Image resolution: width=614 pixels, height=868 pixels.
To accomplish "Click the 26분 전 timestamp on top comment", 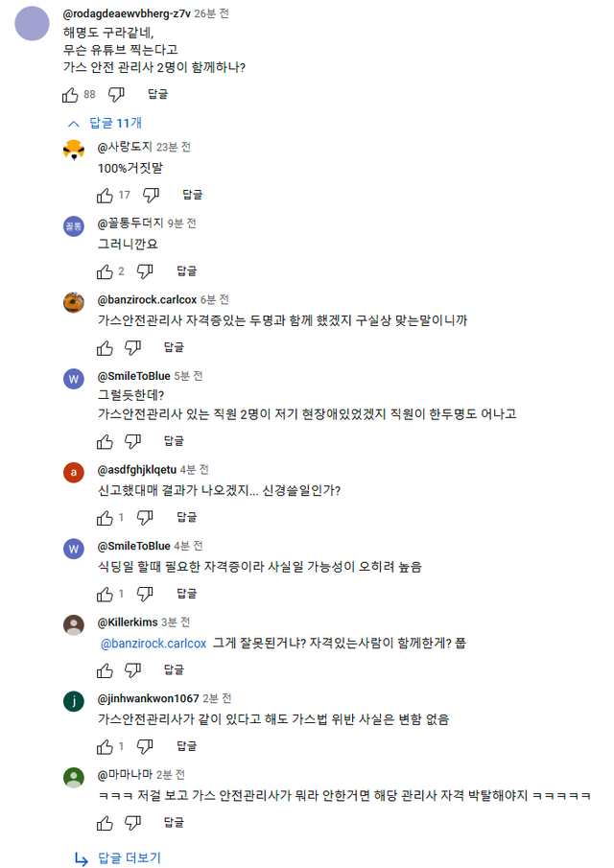I will 212,14.
